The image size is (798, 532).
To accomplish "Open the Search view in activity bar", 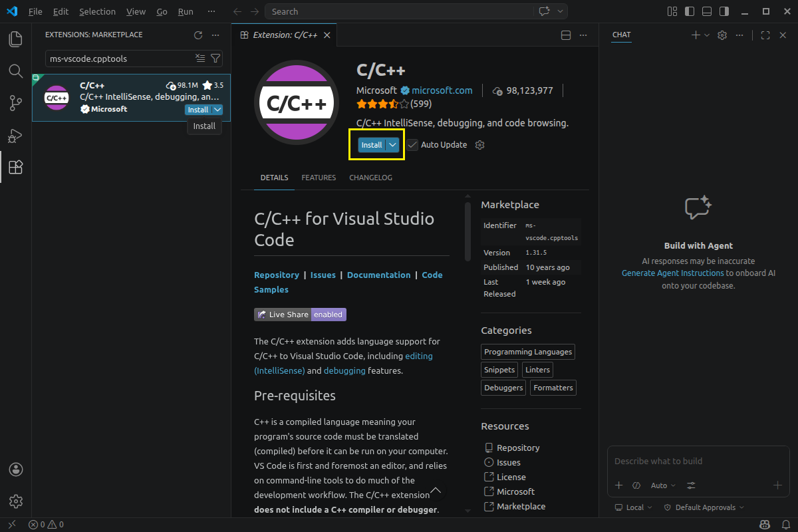I will pos(16,70).
